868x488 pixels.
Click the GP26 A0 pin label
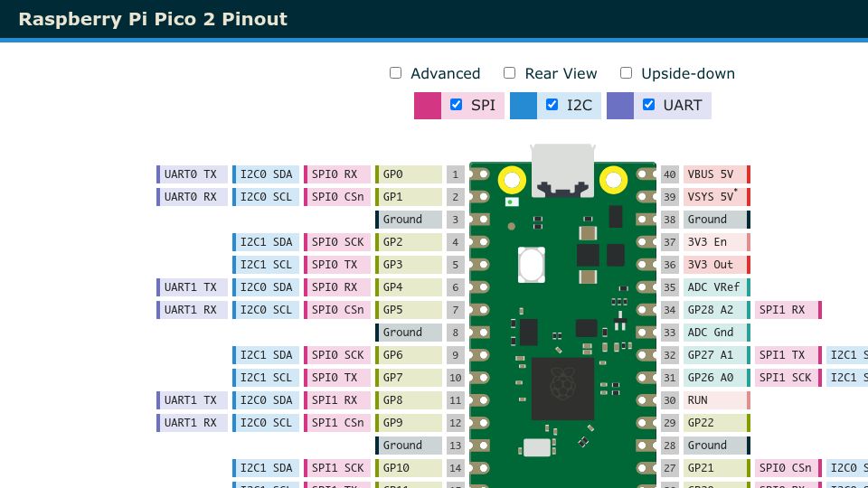click(x=717, y=378)
